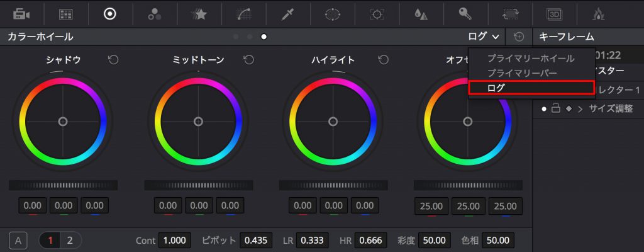The width and height of the screenshot is (644, 252).
Task: Choose プライマリーホイール from the menu
Action: [531, 59]
